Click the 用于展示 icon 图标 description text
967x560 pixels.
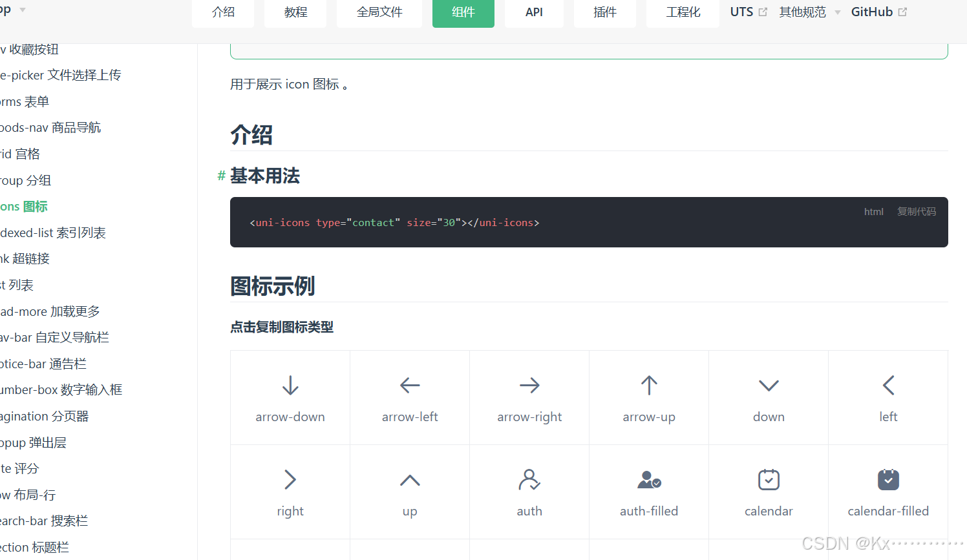tap(290, 84)
